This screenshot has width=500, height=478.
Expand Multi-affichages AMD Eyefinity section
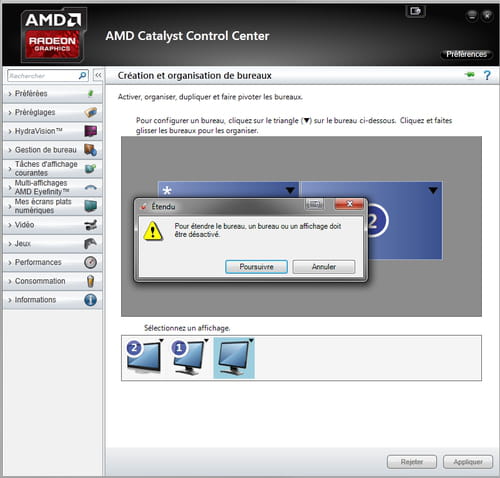(52, 187)
